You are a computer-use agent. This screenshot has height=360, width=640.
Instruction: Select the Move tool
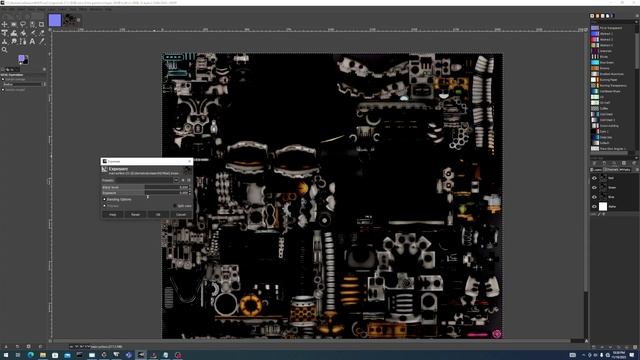(4, 24)
